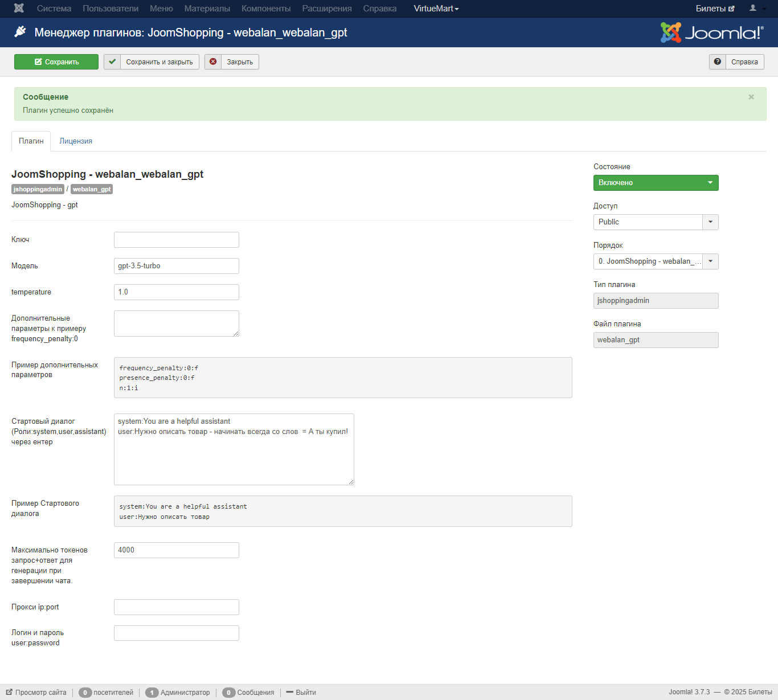Click the Модель field with gpt-3.5-turbo
The width and height of the screenshot is (778, 700).
(177, 266)
